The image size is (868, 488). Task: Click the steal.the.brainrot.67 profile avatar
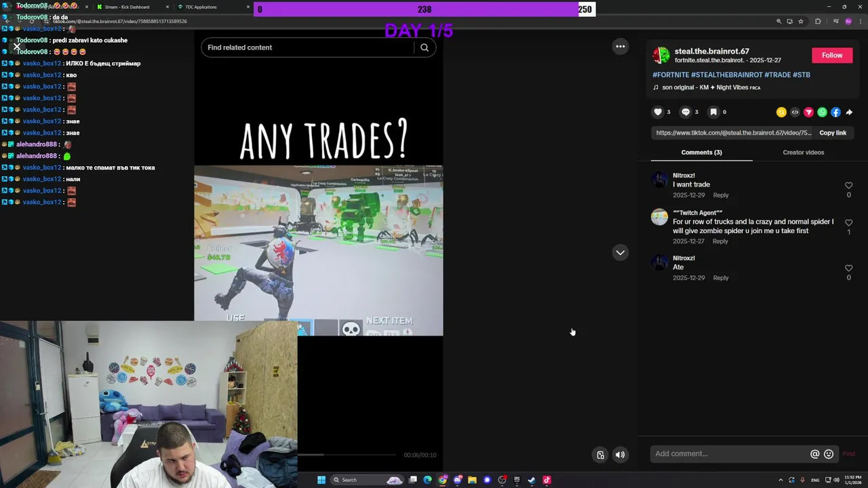pyautogui.click(x=661, y=56)
